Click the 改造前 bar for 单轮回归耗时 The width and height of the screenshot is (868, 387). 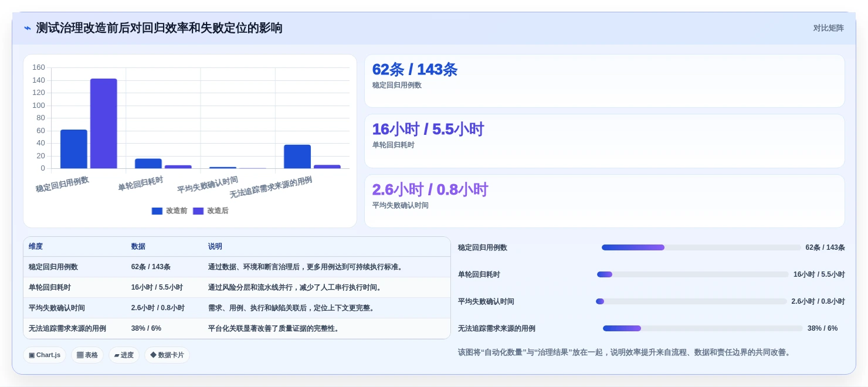[x=148, y=164]
